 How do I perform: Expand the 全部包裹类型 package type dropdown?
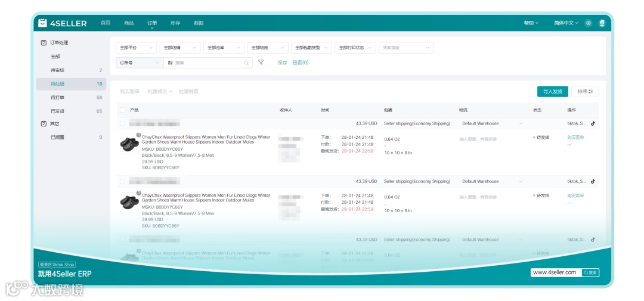tap(311, 48)
